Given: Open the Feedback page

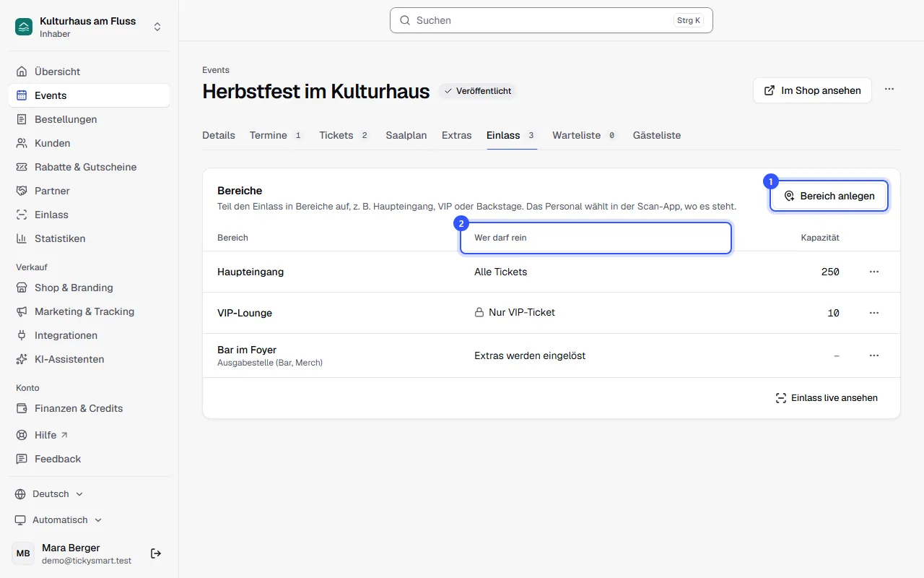Looking at the screenshot, I should [x=90, y=459].
